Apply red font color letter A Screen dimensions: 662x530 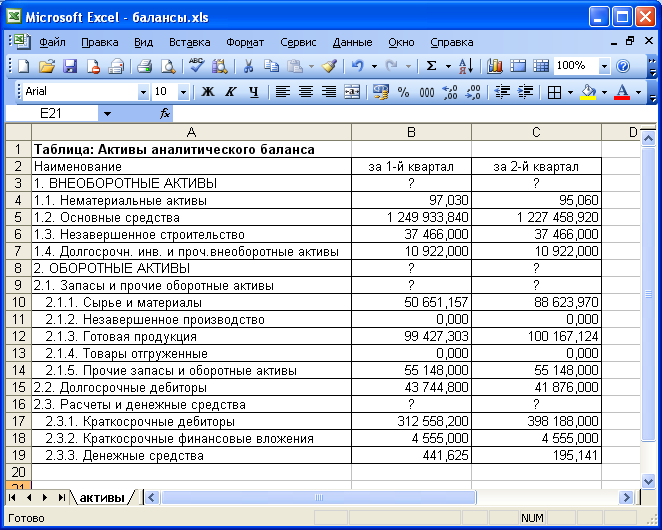622,92
